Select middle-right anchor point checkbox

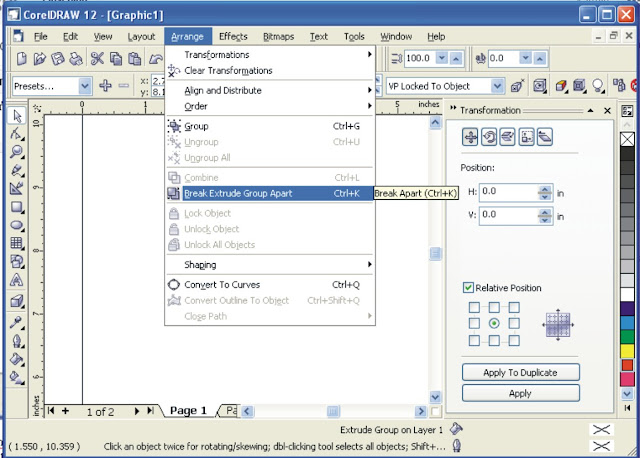514,323
